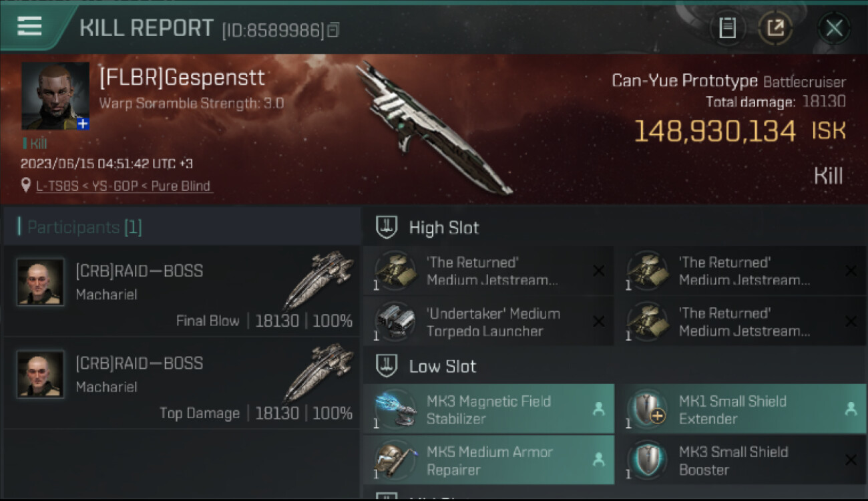868x501 pixels.
Task: Click the share/export kill report icon
Action: click(x=775, y=28)
